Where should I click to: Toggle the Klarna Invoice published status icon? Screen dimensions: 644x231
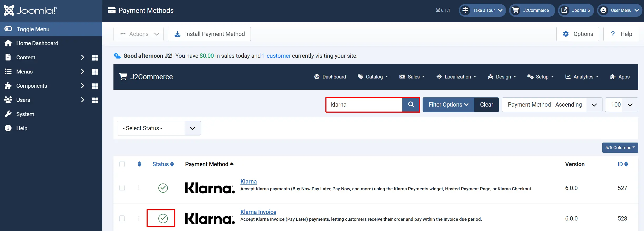pyautogui.click(x=163, y=218)
